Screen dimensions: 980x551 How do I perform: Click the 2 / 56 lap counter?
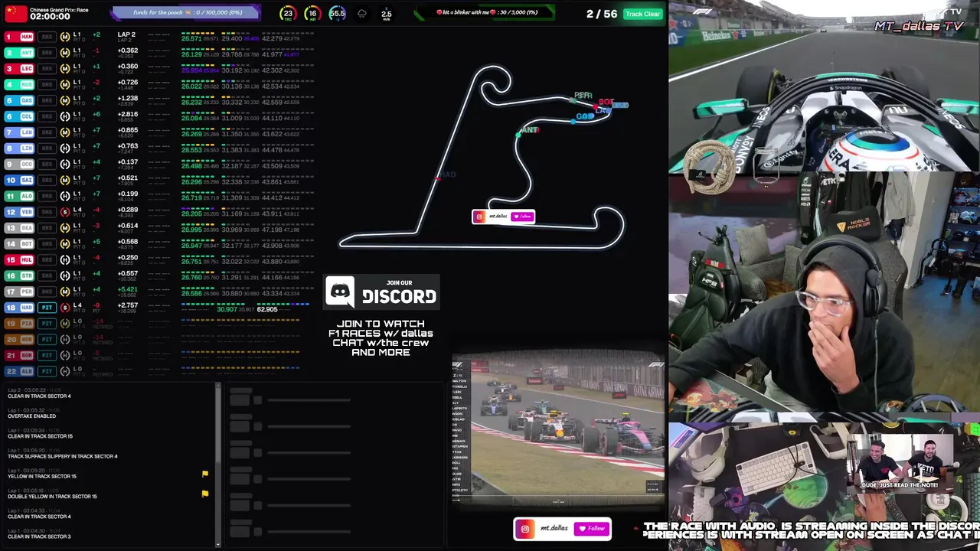click(x=602, y=14)
